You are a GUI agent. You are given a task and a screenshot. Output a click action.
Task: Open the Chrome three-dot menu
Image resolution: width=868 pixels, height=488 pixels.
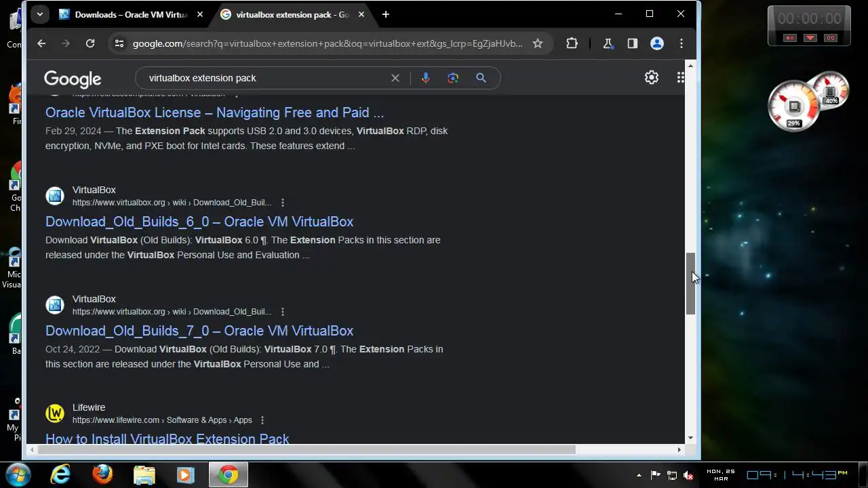tap(682, 43)
